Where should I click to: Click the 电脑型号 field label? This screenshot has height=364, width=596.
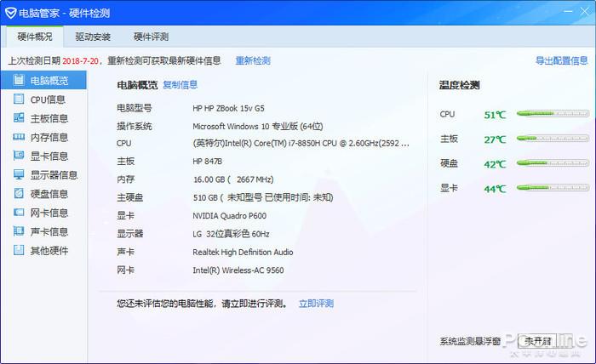(135, 108)
